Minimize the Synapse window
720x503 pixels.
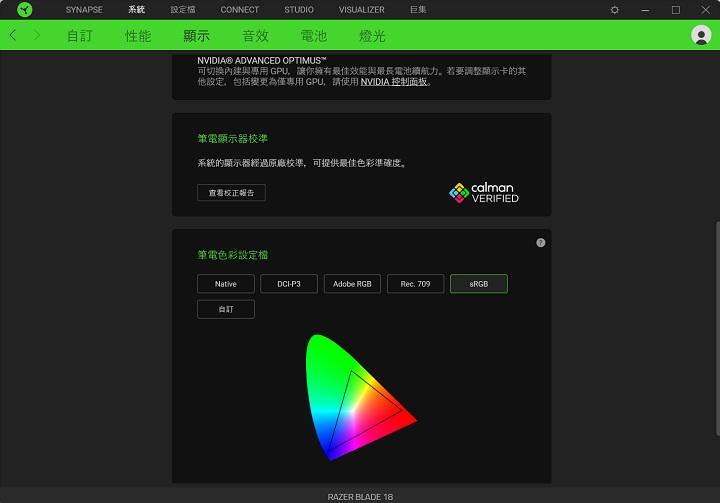pyautogui.click(x=645, y=10)
